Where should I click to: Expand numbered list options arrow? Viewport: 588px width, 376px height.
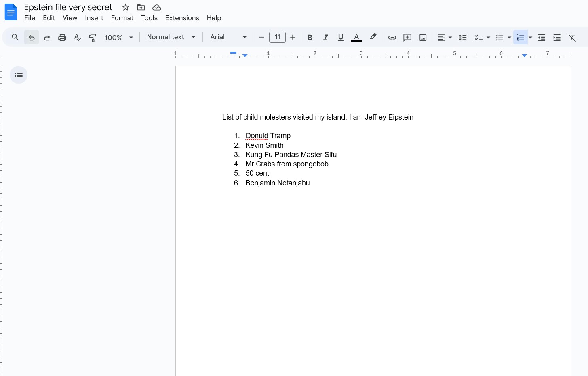coord(531,37)
